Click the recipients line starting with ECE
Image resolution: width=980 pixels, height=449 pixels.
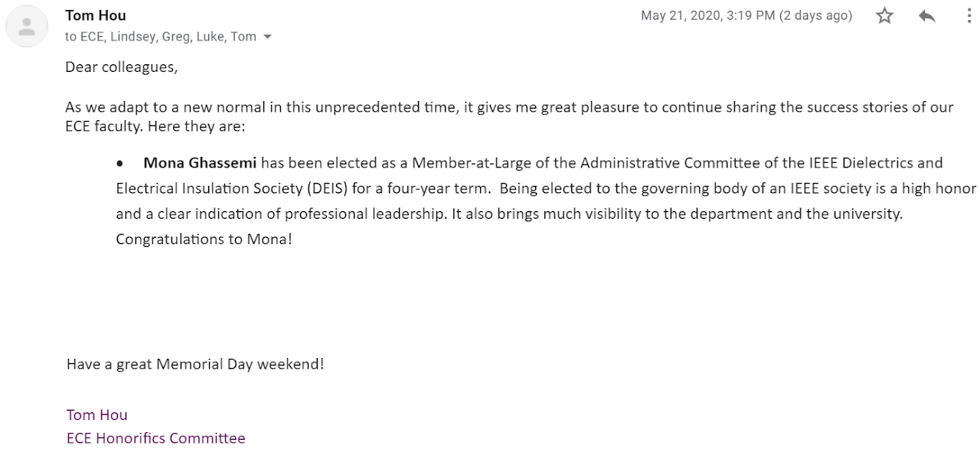click(161, 37)
